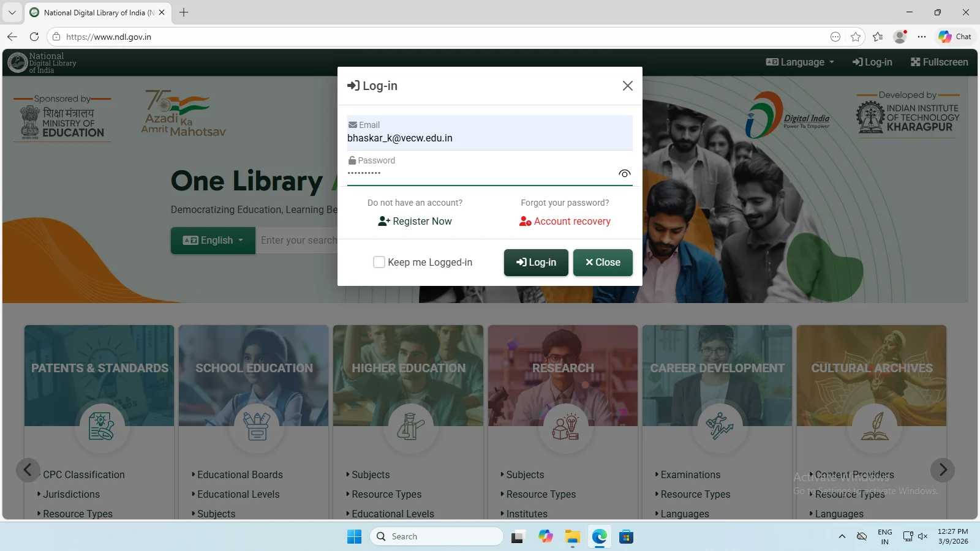Click into the Email field
Viewport: 980px width, 551px height.
coord(489,138)
